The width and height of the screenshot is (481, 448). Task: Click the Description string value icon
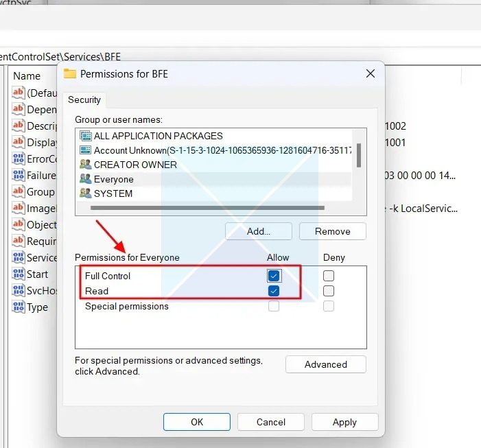coord(19,126)
